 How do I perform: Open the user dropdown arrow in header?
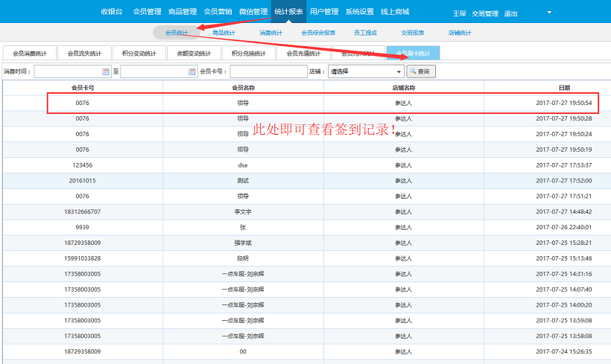(x=549, y=13)
